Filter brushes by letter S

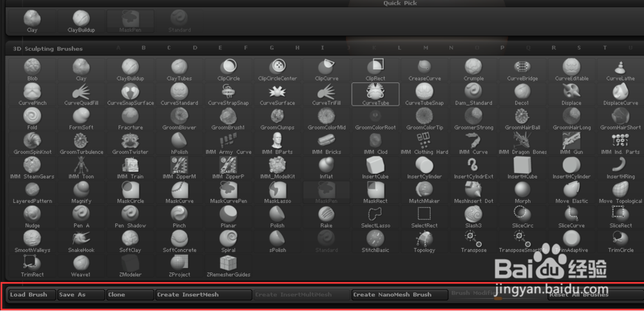pyautogui.click(x=579, y=48)
